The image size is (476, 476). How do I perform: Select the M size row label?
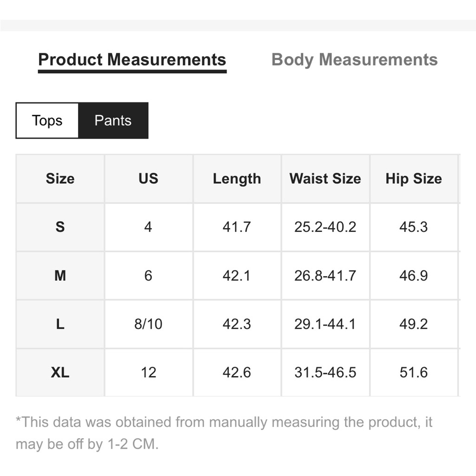[x=60, y=276]
